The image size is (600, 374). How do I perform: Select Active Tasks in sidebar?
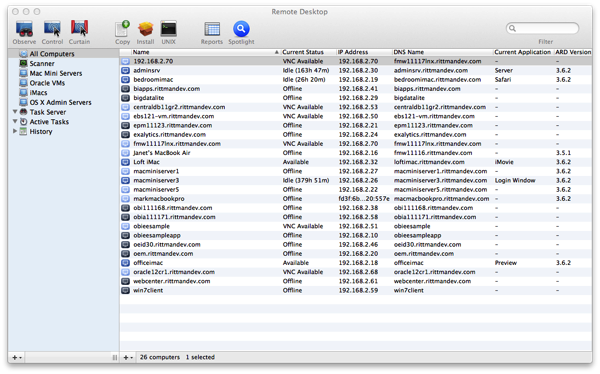[x=49, y=122]
